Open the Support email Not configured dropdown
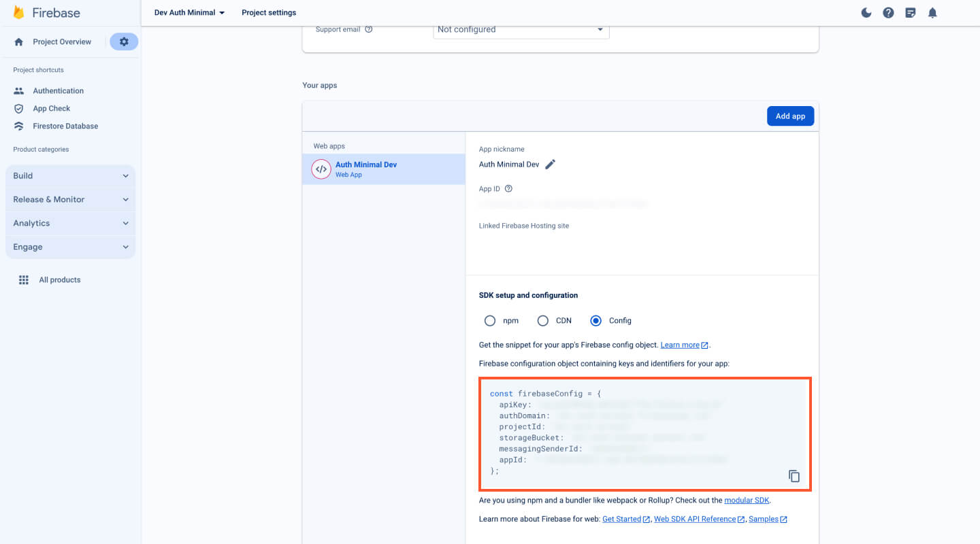The height and width of the screenshot is (544, 980). click(521, 29)
